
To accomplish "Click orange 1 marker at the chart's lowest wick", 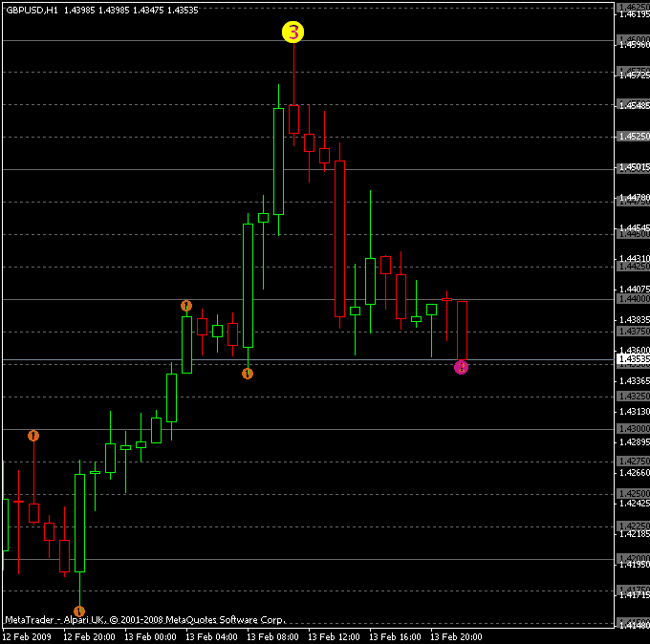I will point(79,612).
